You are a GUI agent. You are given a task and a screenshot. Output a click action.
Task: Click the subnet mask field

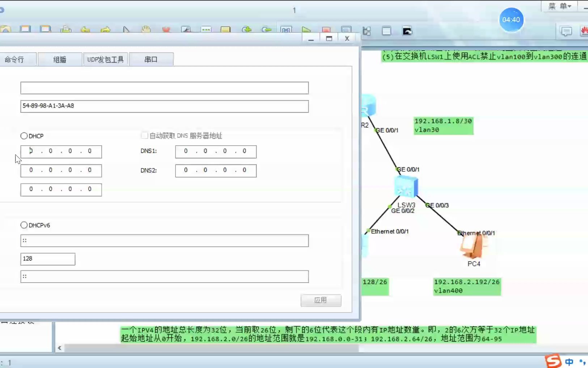pos(61,170)
